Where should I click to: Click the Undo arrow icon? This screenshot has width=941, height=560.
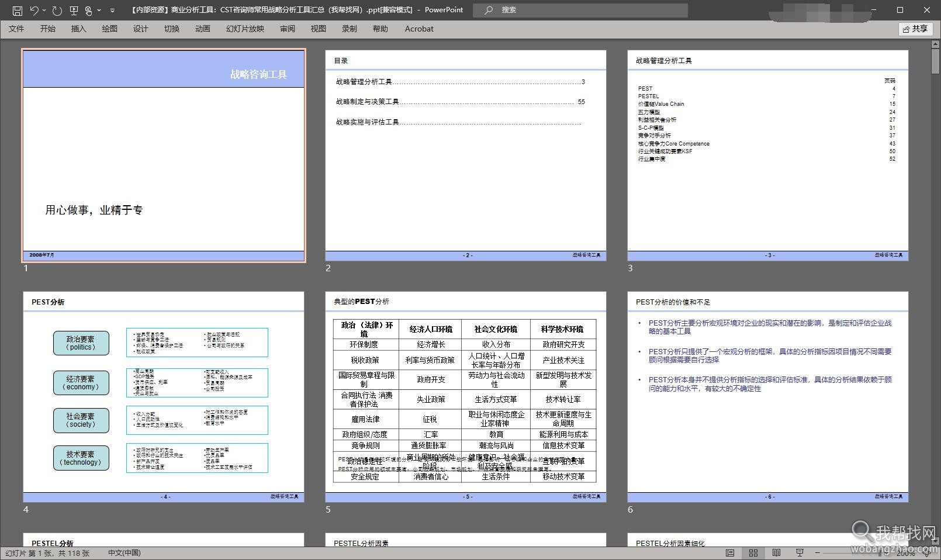click(34, 10)
